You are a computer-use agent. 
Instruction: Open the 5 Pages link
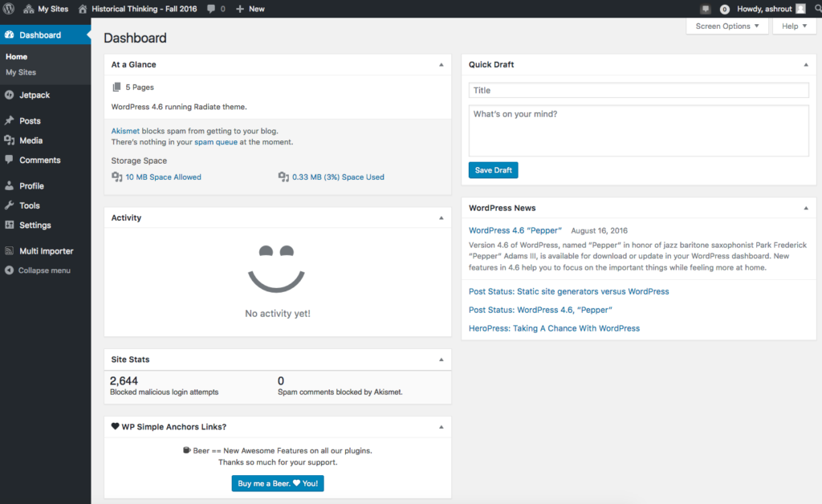coord(140,87)
